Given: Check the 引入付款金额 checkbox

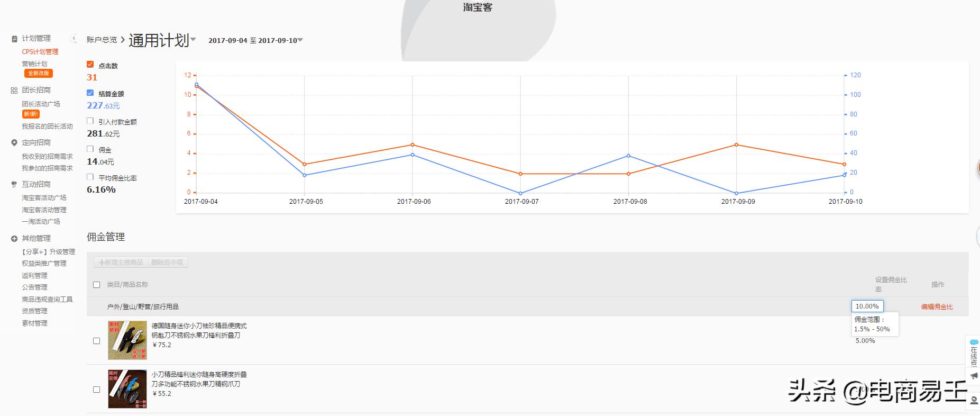Looking at the screenshot, I should click(x=90, y=121).
